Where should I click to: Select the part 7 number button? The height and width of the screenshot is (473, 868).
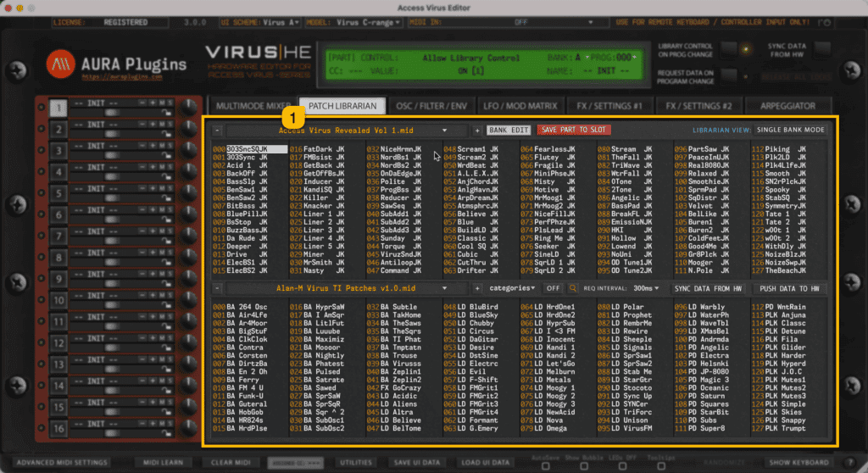58,236
